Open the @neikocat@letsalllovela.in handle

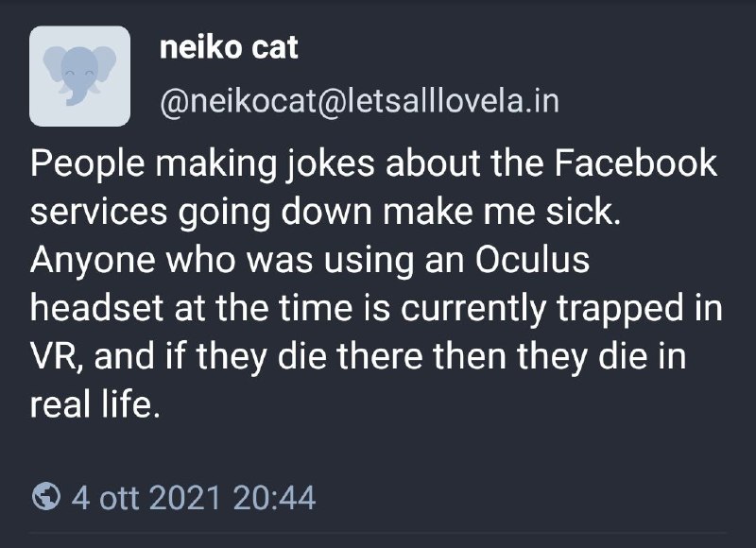click(x=360, y=100)
